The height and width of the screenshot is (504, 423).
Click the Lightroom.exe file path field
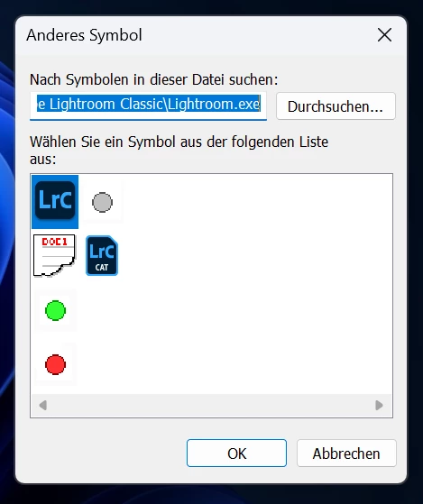pos(148,106)
